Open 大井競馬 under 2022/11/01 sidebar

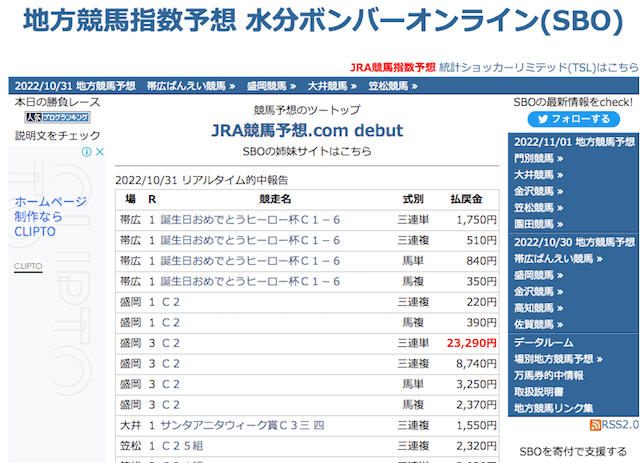pyautogui.click(x=538, y=175)
